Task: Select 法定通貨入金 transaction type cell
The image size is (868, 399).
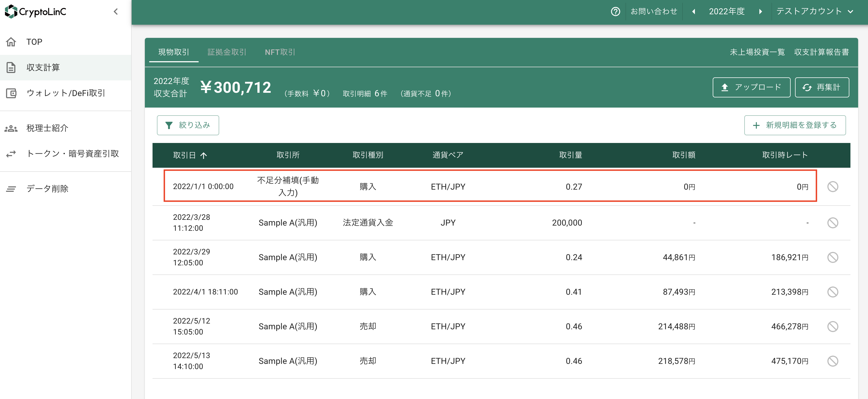Action: [368, 223]
